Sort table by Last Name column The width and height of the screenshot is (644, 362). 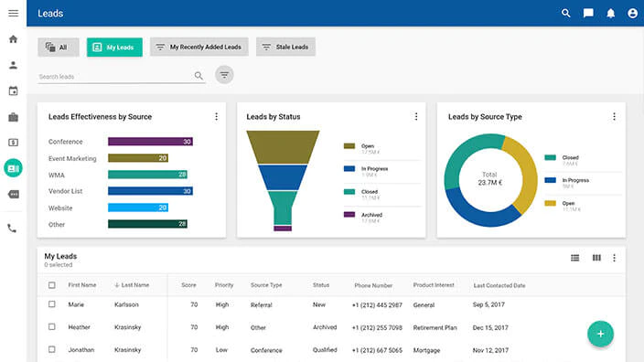coord(132,285)
